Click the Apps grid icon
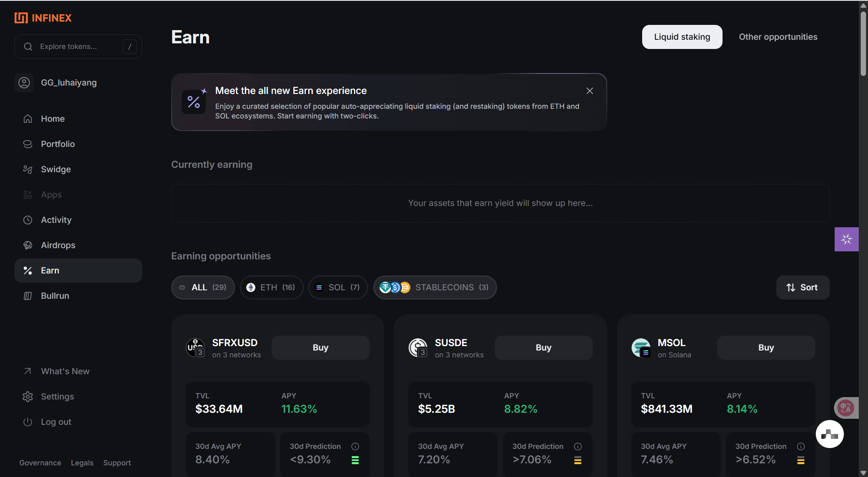Viewport: 868px width, 477px height. [28, 195]
